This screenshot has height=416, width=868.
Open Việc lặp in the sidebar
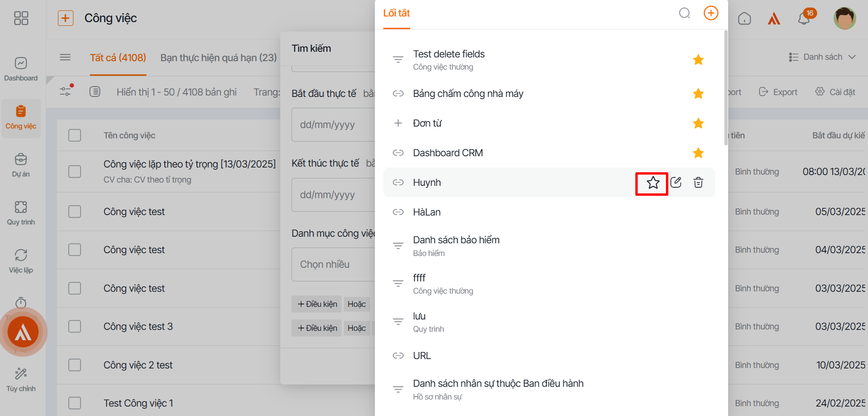tap(21, 261)
